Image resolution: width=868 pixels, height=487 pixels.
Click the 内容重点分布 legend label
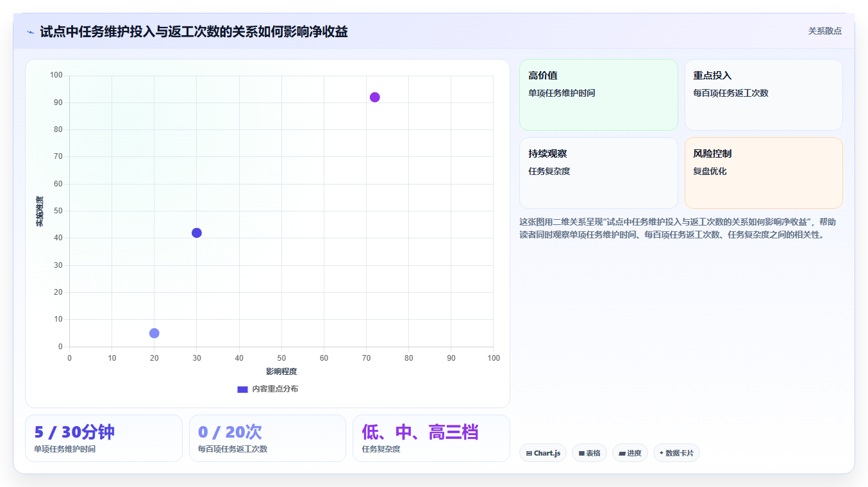[274, 389]
